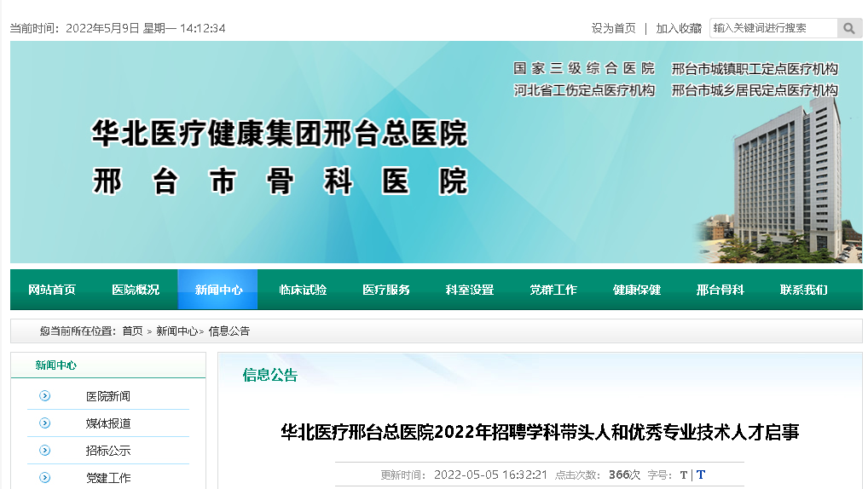Click arrow icon beside 媒体报道
868x489 pixels.
[x=45, y=423]
